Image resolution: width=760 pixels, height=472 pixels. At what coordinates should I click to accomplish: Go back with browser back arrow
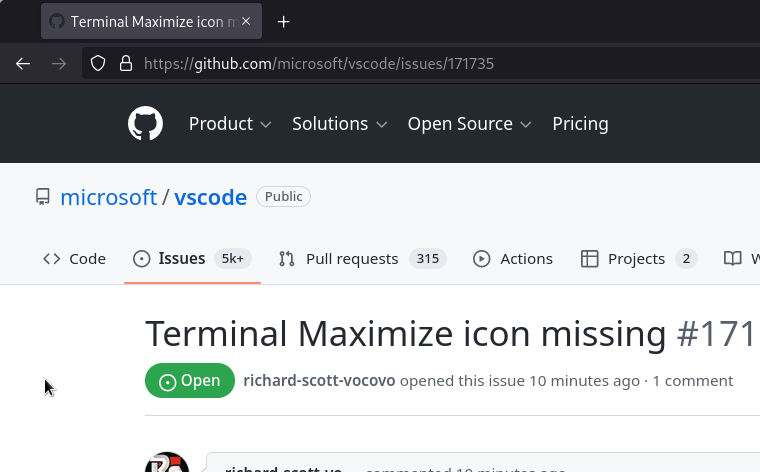tap(23, 63)
